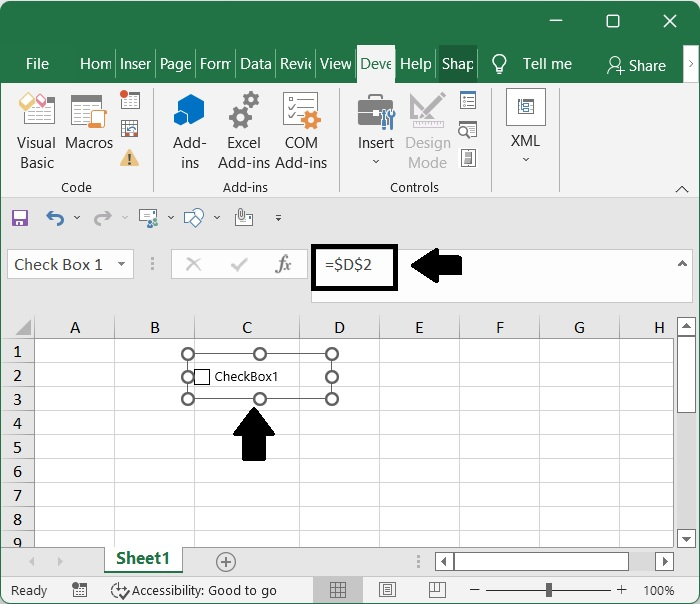
Task: Open control Properties icon
Action: click(x=468, y=100)
